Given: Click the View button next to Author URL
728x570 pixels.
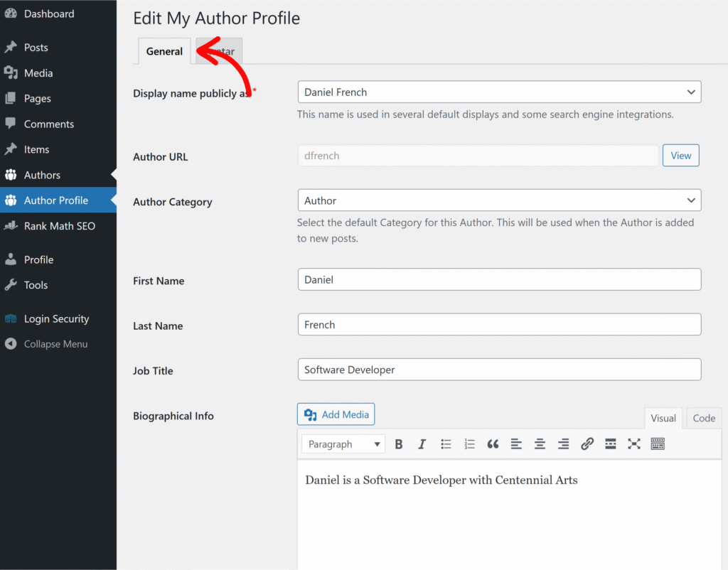Looking at the screenshot, I should [x=680, y=156].
